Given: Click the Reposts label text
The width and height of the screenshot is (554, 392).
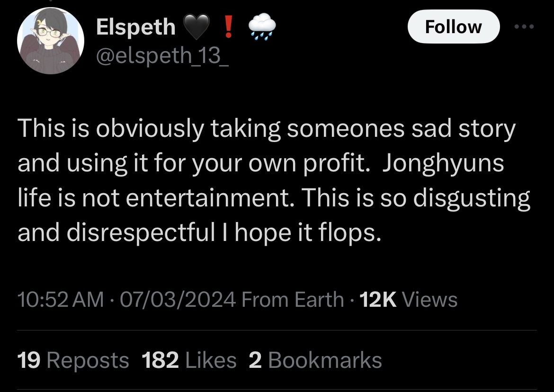Looking at the screenshot, I should (x=88, y=361).
